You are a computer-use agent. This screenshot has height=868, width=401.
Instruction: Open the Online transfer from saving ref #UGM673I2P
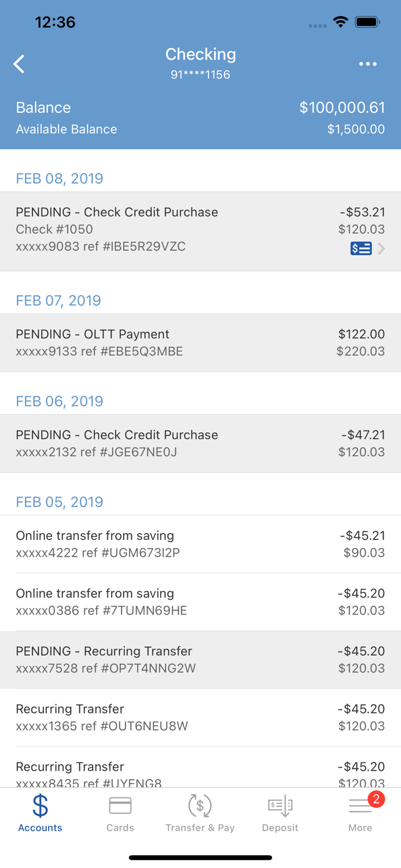pyautogui.click(x=200, y=544)
